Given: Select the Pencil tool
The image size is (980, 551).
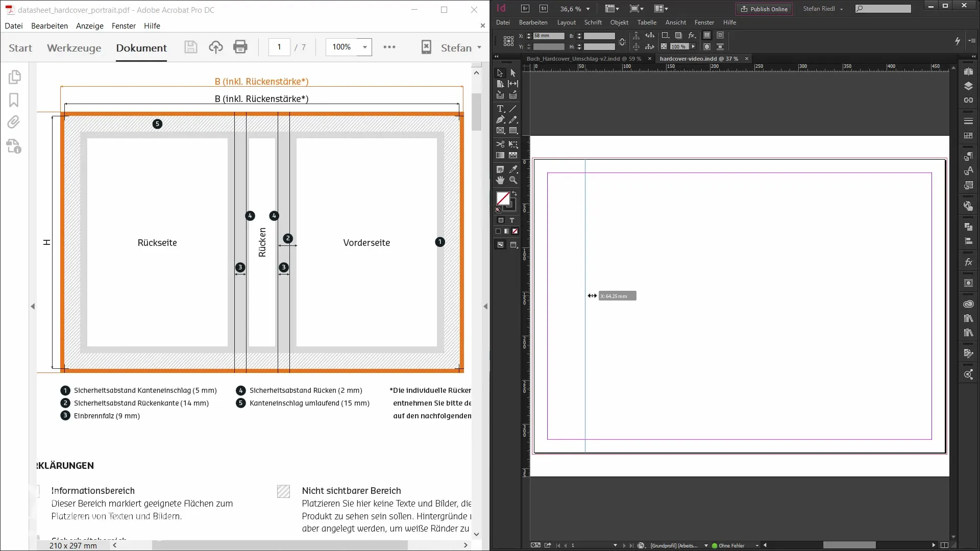Looking at the screenshot, I should (x=513, y=119).
